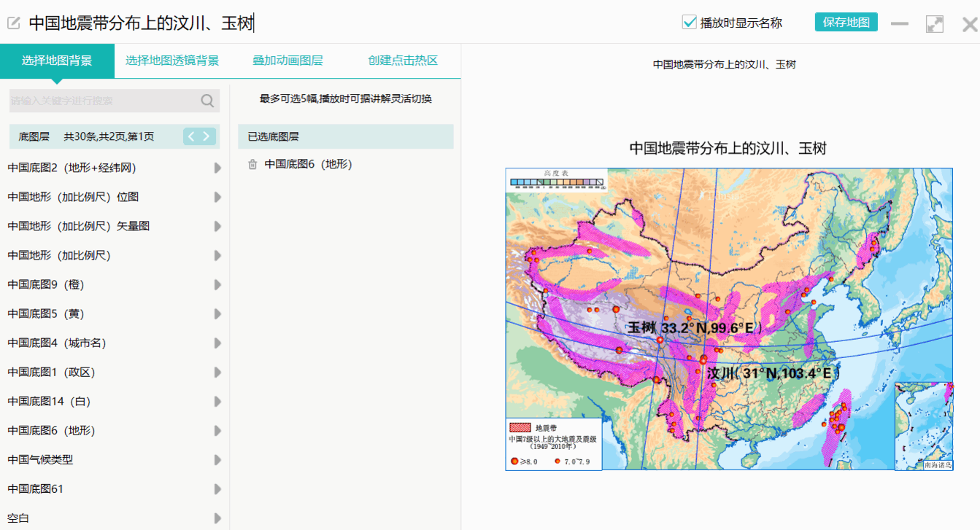
Task: Switch to 选择地图透镜背景 tab
Action: (172, 61)
